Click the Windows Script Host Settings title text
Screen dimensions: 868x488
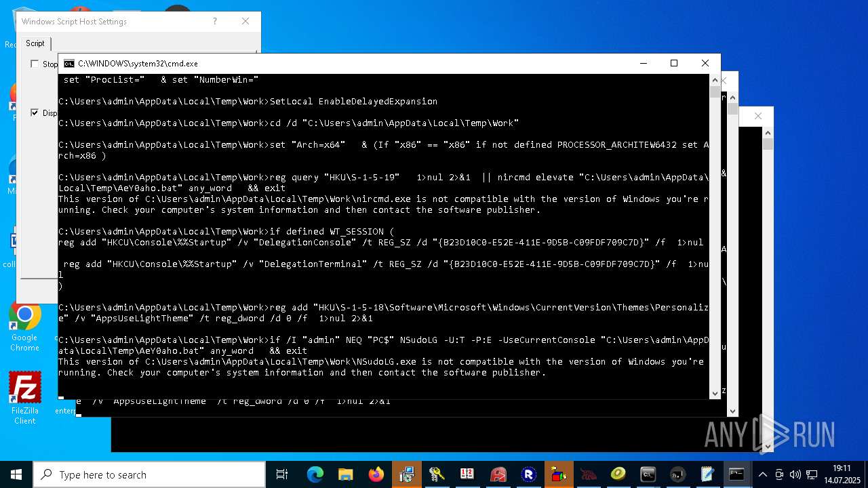point(74,22)
